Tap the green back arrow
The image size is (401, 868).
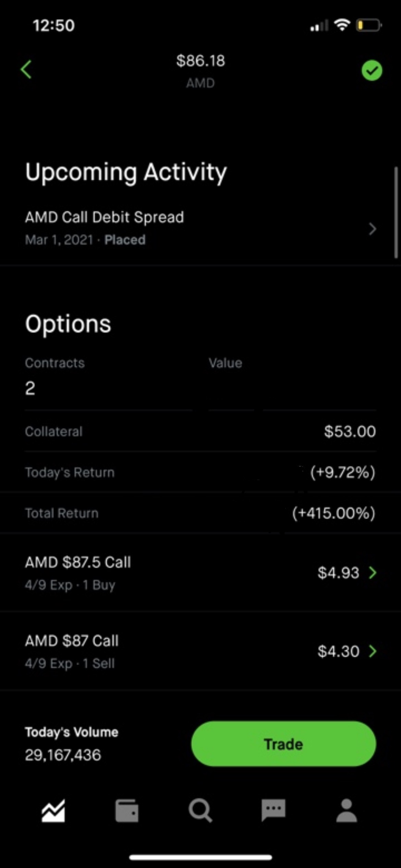(26, 70)
